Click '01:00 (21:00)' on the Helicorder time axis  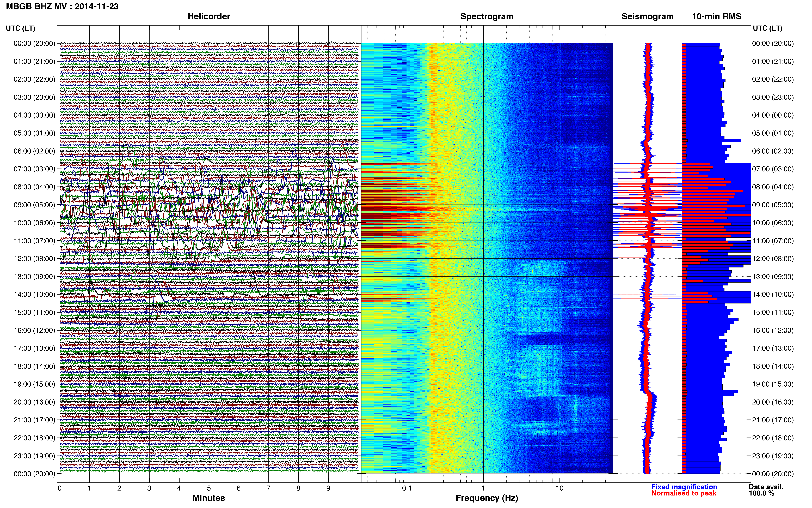click(34, 62)
